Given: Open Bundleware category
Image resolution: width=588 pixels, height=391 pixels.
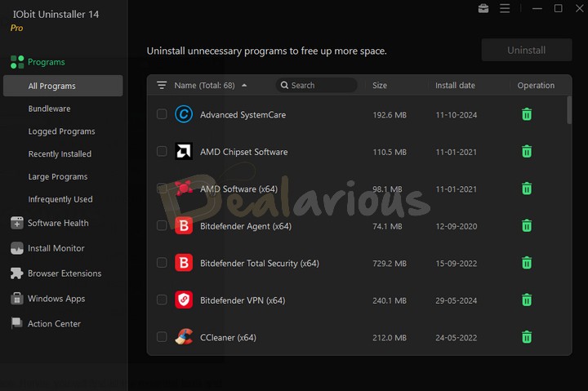Looking at the screenshot, I should point(49,109).
